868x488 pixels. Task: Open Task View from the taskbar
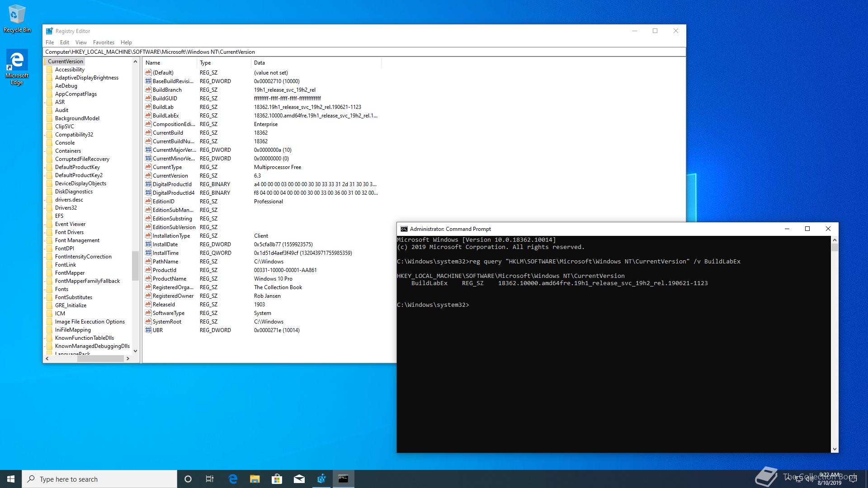(210, 479)
